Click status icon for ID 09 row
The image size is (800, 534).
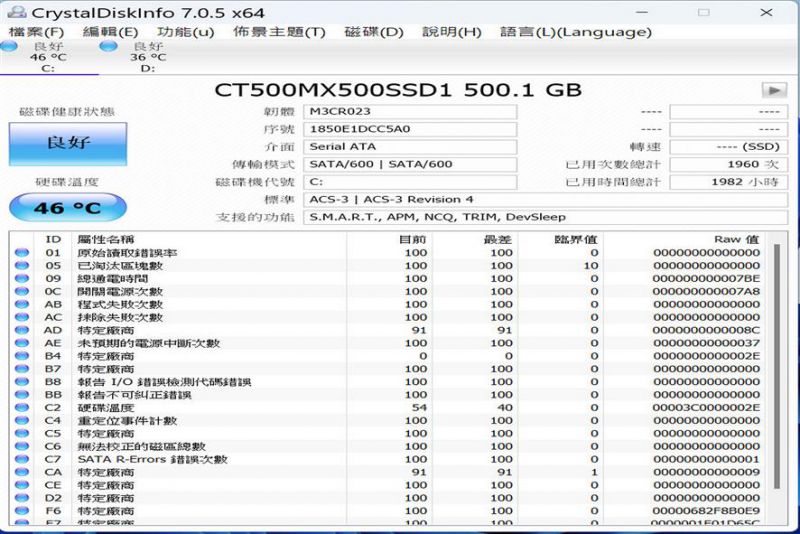22,278
